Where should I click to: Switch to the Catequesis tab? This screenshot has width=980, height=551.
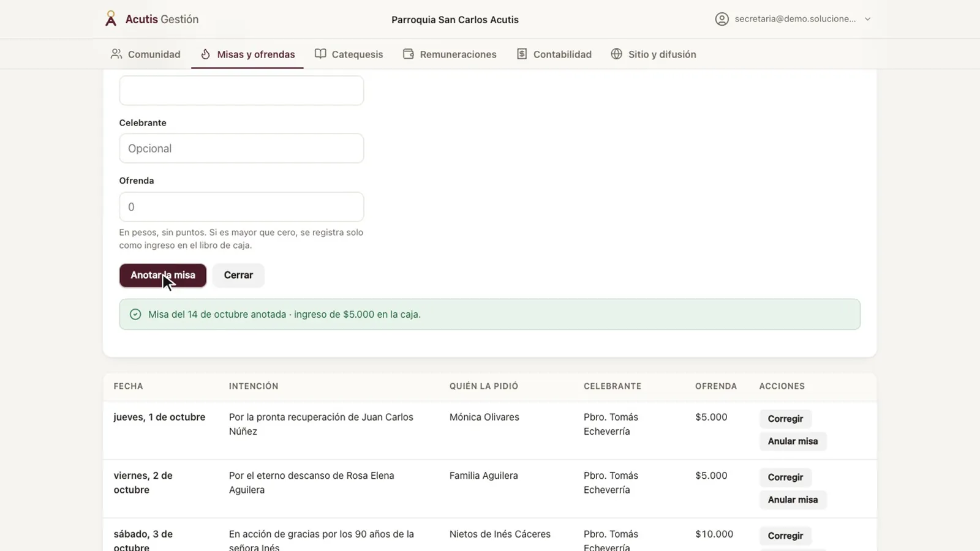pos(349,54)
